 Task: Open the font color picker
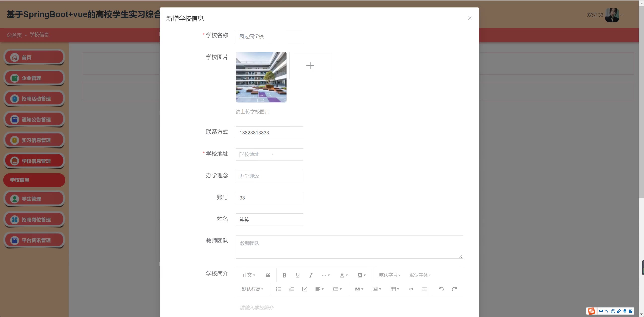pos(344,275)
